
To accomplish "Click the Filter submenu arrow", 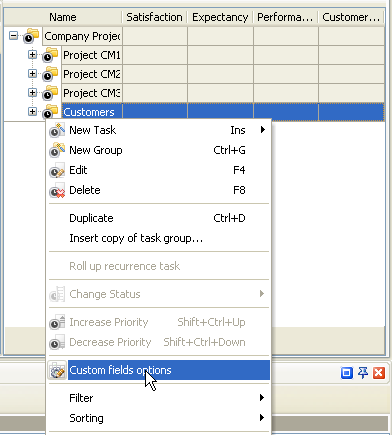I will 262,398.
